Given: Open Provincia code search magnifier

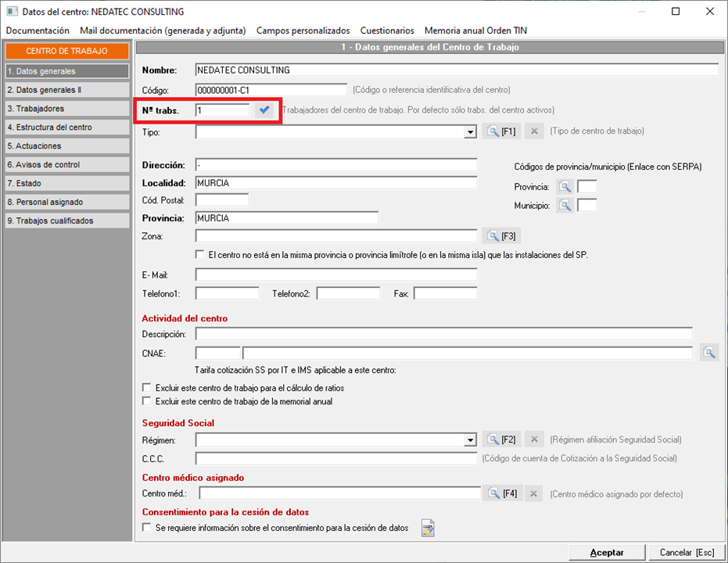Looking at the screenshot, I should click(x=565, y=187).
